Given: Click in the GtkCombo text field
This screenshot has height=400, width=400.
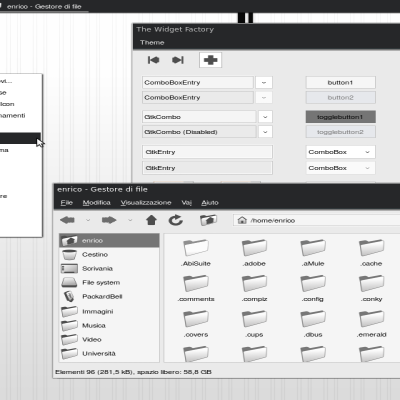Looking at the screenshot, I should coord(199,117).
